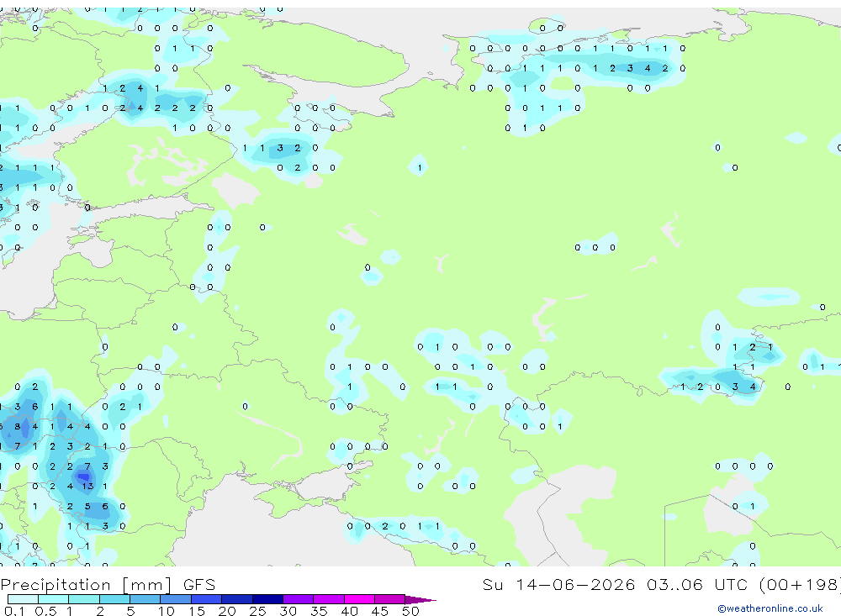The width and height of the screenshot is (841, 616).
Task: Click the 0.5–1 mm legend color box
Action: [54, 599]
